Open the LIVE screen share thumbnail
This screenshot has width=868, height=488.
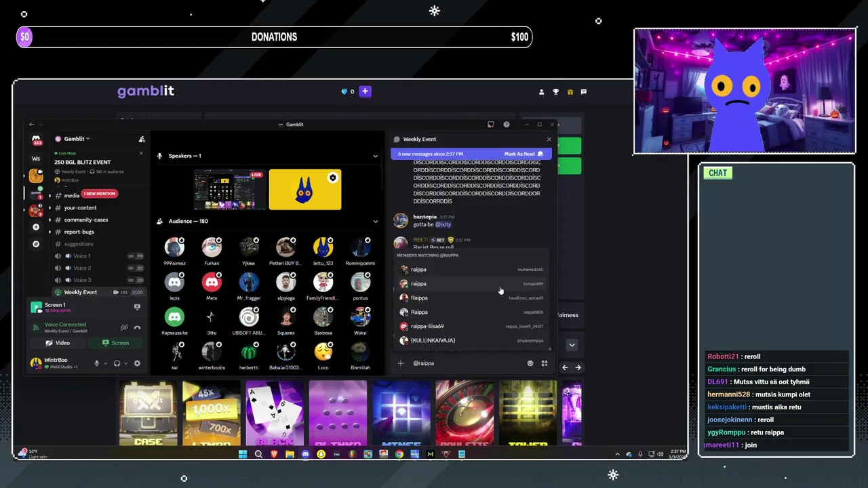229,190
